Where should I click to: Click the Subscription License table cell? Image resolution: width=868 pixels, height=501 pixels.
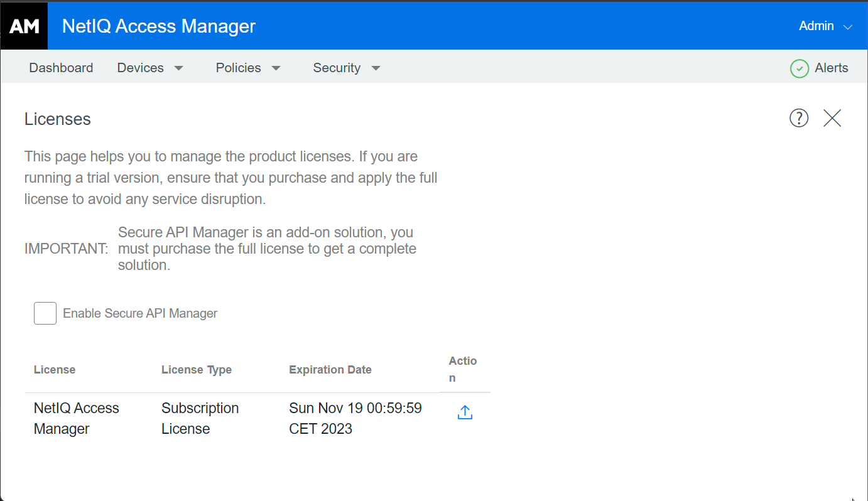coord(200,418)
